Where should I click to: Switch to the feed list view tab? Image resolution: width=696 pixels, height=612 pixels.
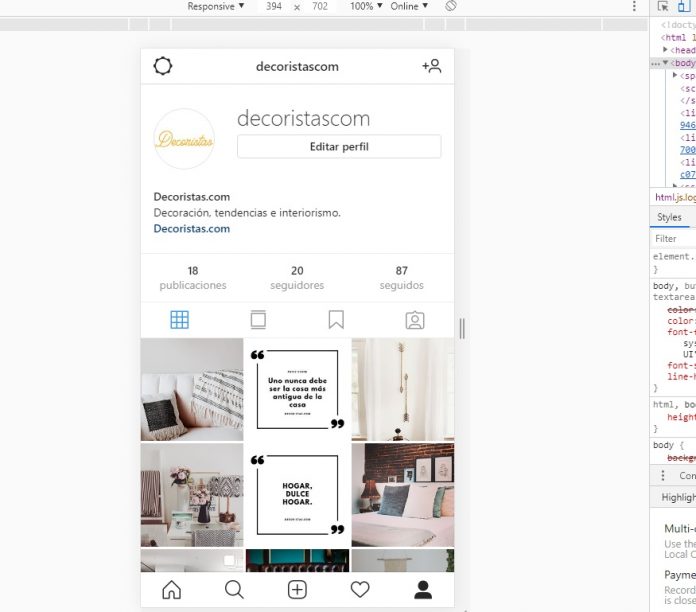pos(258,320)
